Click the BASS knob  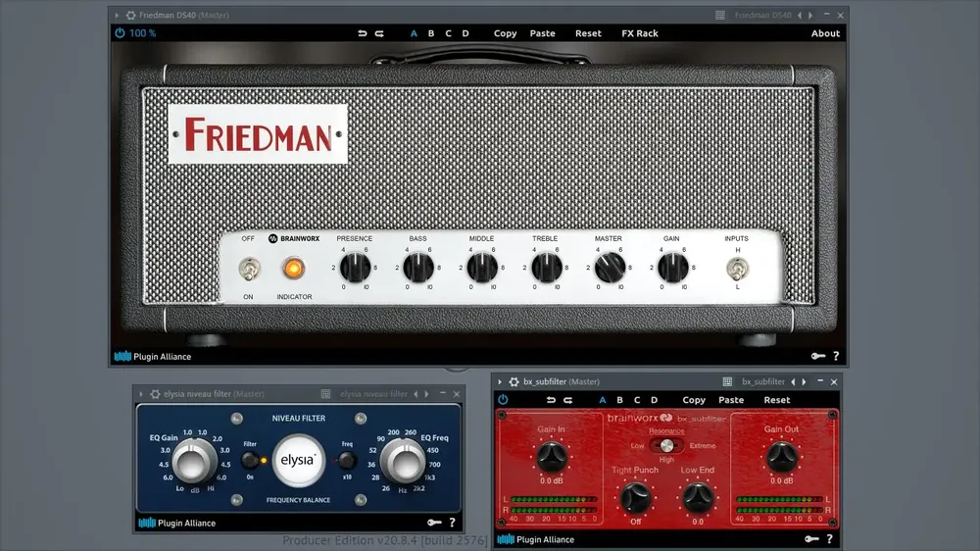[418, 269]
